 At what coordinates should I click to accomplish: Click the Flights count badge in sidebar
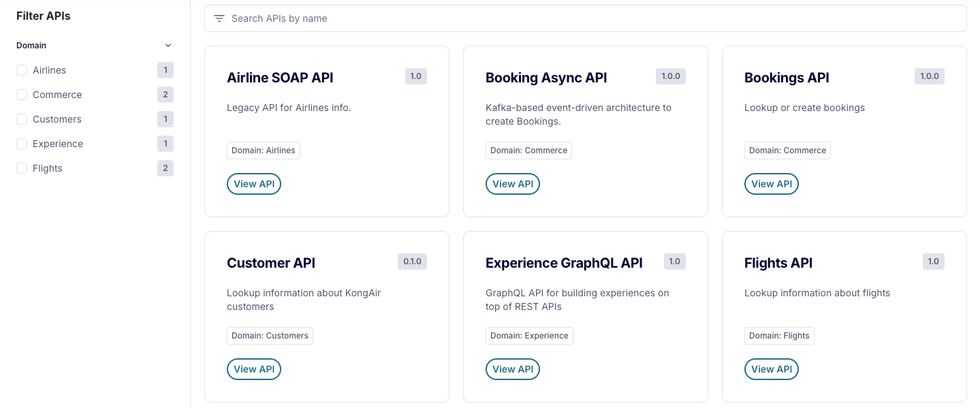click(165, 168)
